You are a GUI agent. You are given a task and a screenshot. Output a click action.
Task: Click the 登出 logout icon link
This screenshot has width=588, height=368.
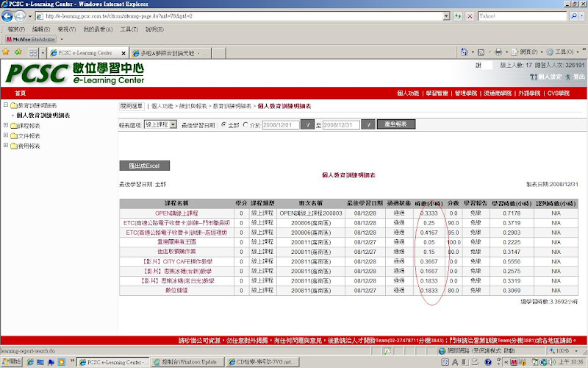(x=576, y=77)
